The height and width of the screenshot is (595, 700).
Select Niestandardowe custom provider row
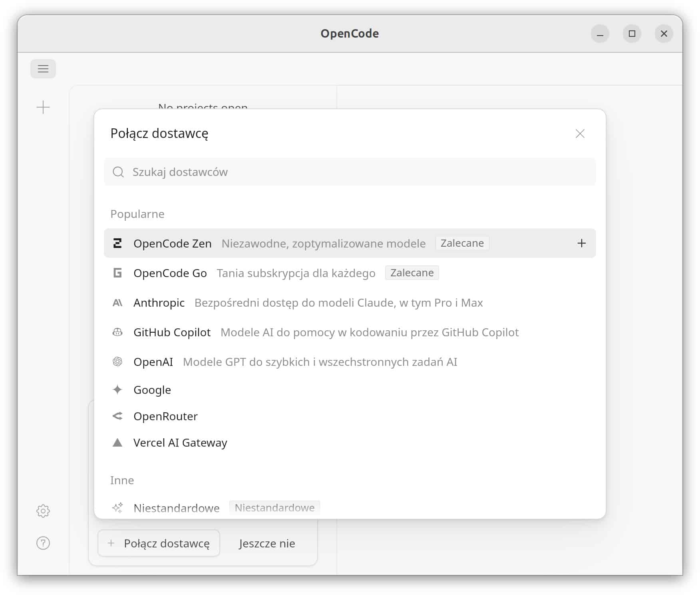click(350, 508)
